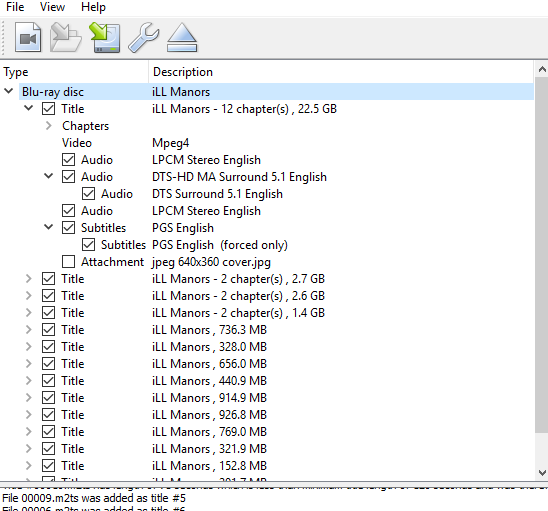Expand the 440.9 MB title

[x=29, y=381]
